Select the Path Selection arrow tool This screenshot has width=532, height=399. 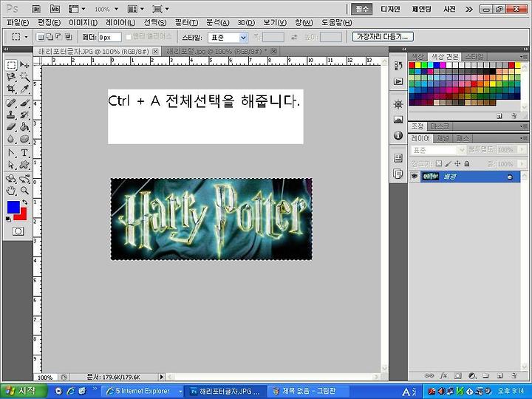click(11, 165)
